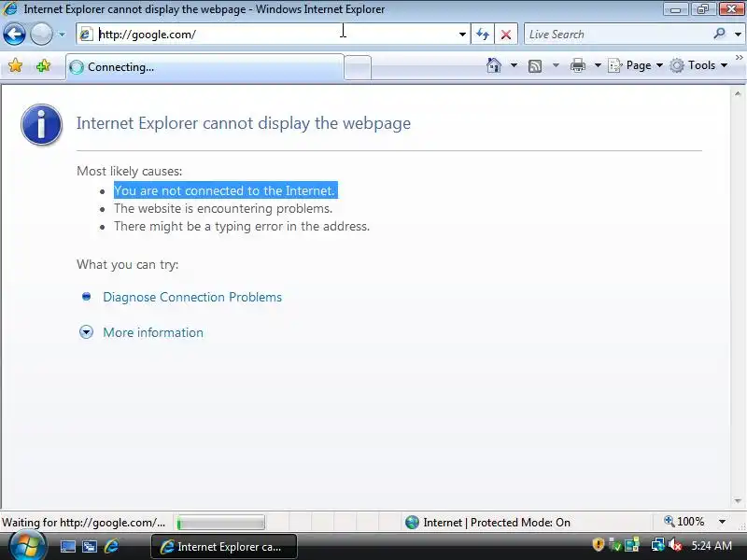747x560 pixels.
Task: Click Switch between windows quick launch icon
Action: pyautogui.click(x=90, y=547)
